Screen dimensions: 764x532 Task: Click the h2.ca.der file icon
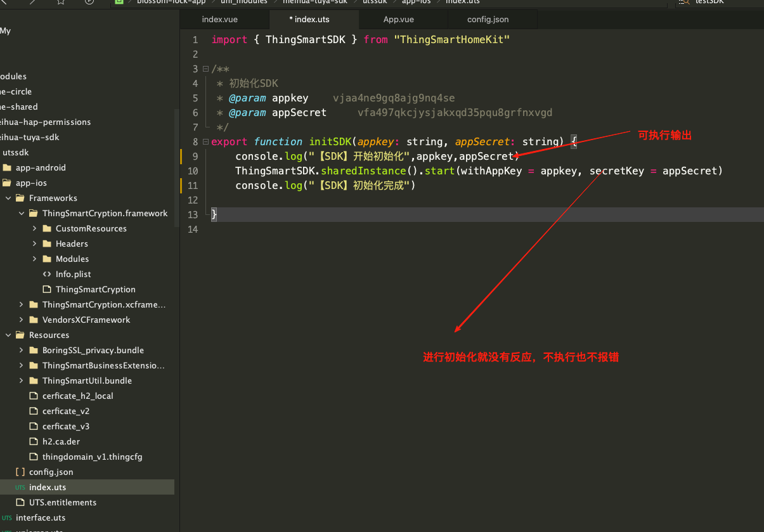(x=34, y=442)
